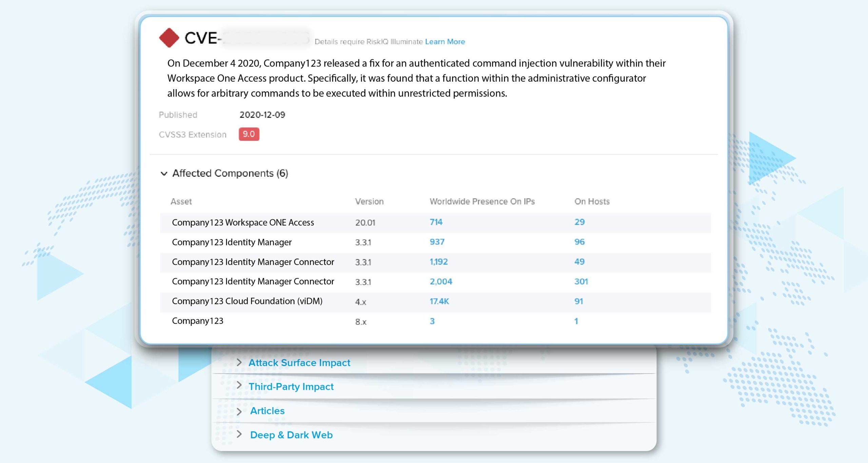
Task: Expand the Third-Party Impact section
Action: tap(239, 385)
